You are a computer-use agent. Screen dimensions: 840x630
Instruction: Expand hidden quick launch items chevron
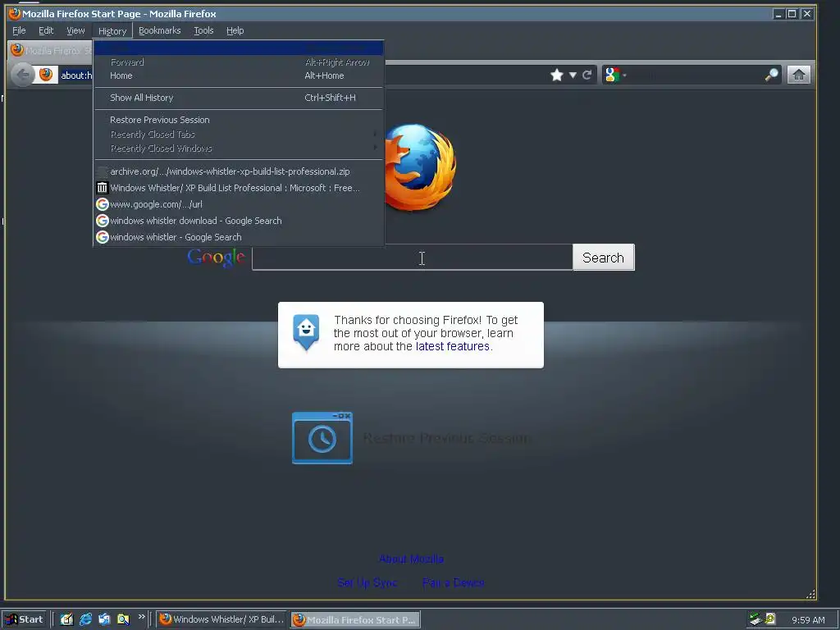[x=141, y=617]
